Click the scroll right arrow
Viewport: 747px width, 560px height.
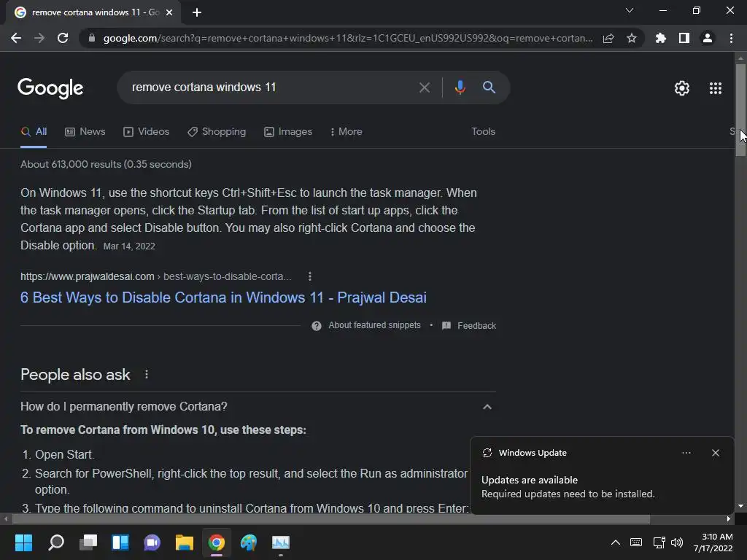click(729, 519)
